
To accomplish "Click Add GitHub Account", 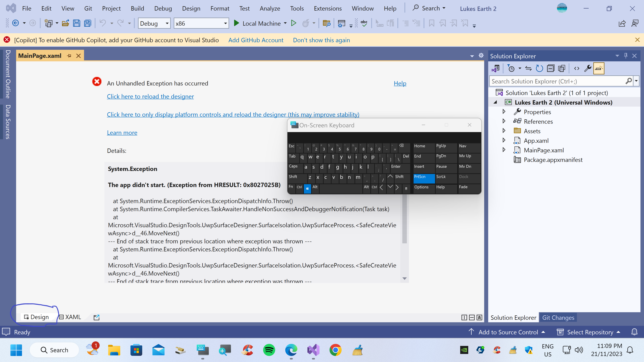I will click(x=256, y=40).
